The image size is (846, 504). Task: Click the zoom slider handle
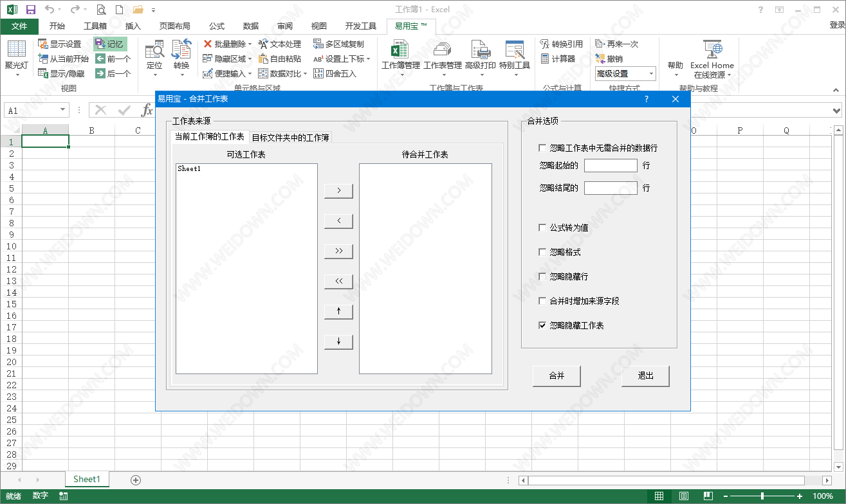tap(762, 496)
